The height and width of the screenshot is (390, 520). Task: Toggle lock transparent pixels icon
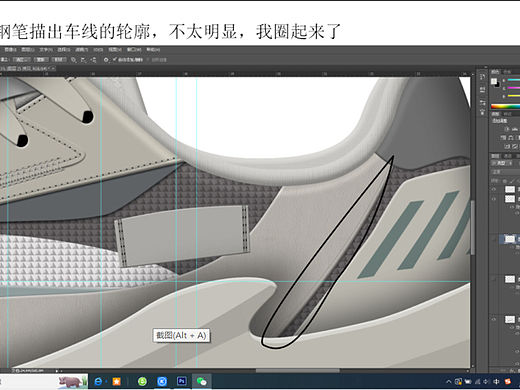505,181
